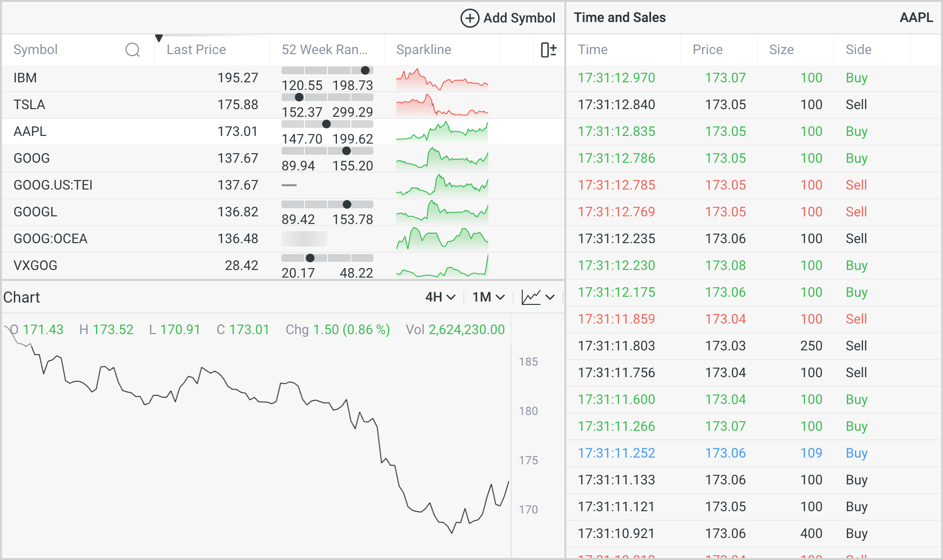Click GOOG 52 week range slider
This screenshot has height=560, width=943.
coord(327,151)
